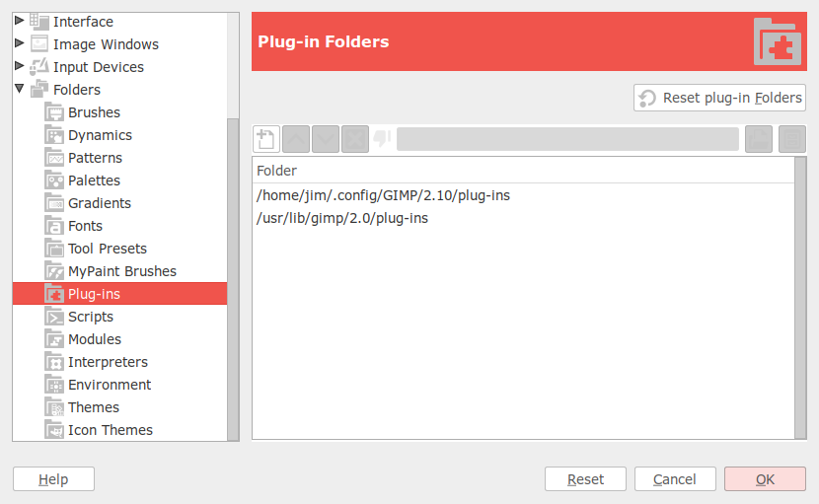Open the Gradients folders page
819x504 pixels.
tap(100, 203)
